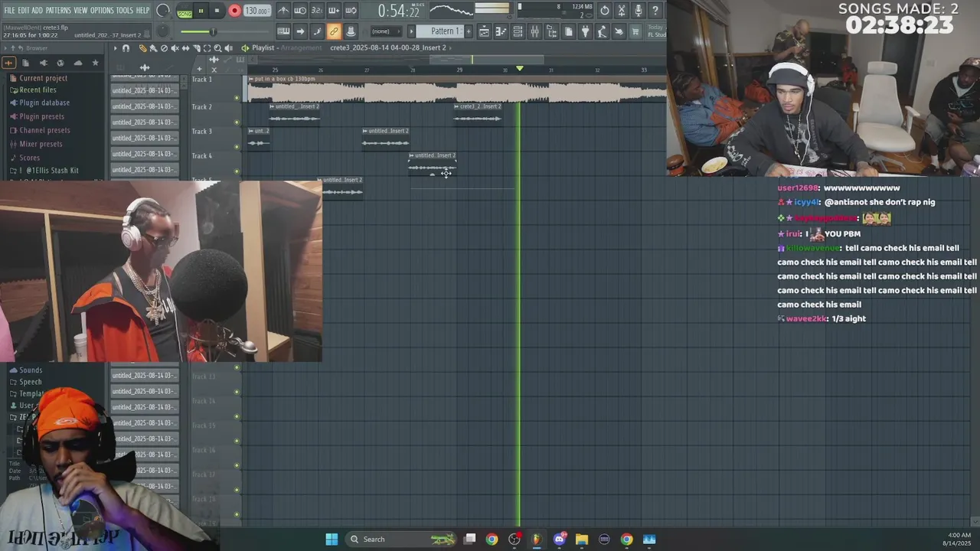Image resolution: width=980 pixels, height=551 pixels.
Task: Expand the Mixer presets folder
Action: click(41, 144)
